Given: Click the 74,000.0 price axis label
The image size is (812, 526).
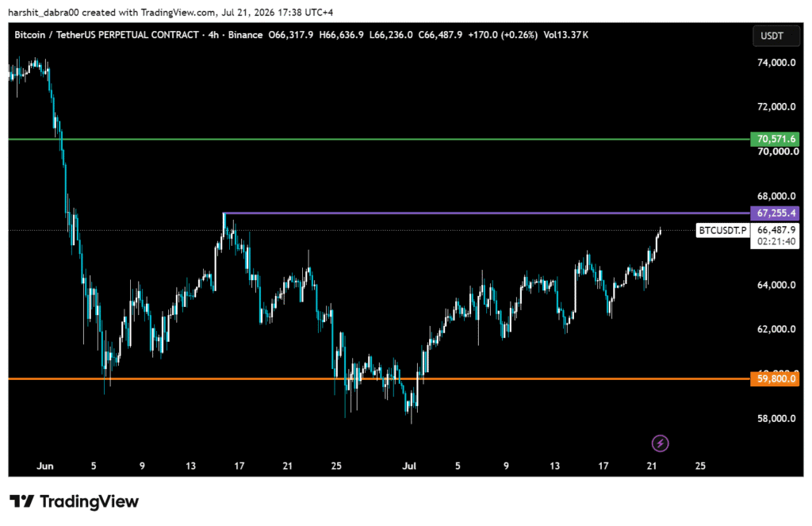Looking at the screenshot, I should click(776, 62).
